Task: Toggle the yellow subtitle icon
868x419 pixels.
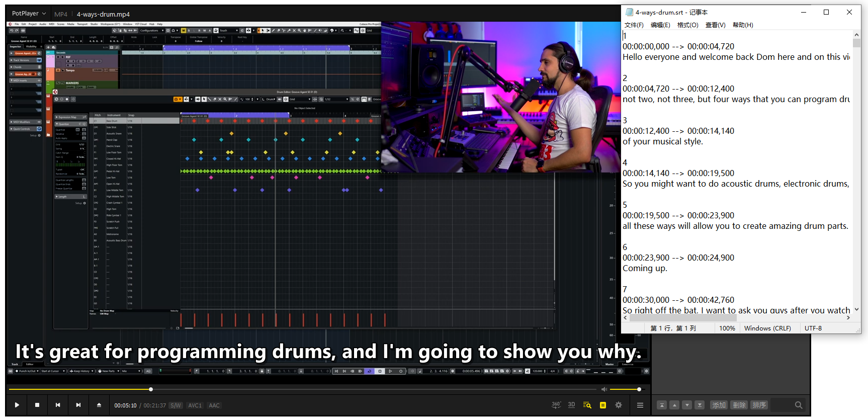Action: coord(603,405)
